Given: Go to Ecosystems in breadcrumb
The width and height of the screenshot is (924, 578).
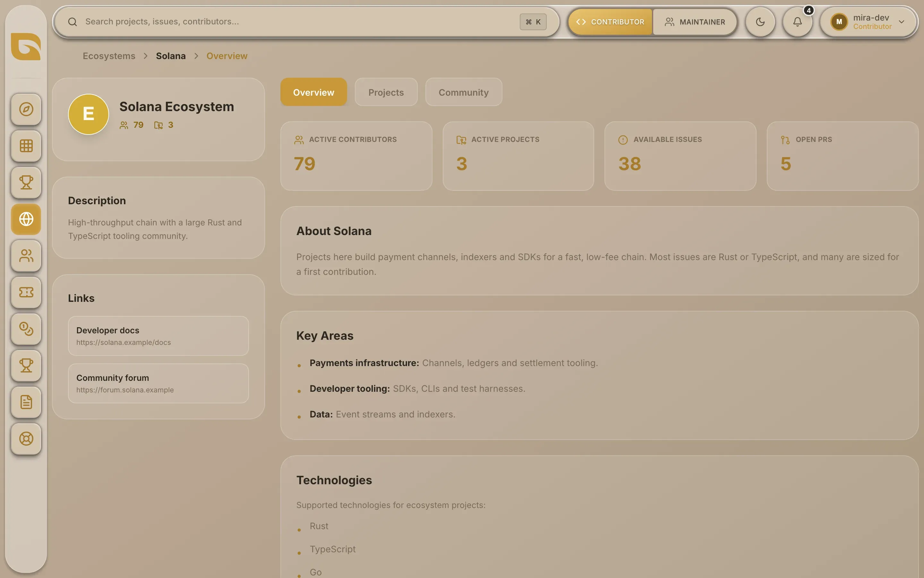Looking at the screenshot, I should [109, 56].
